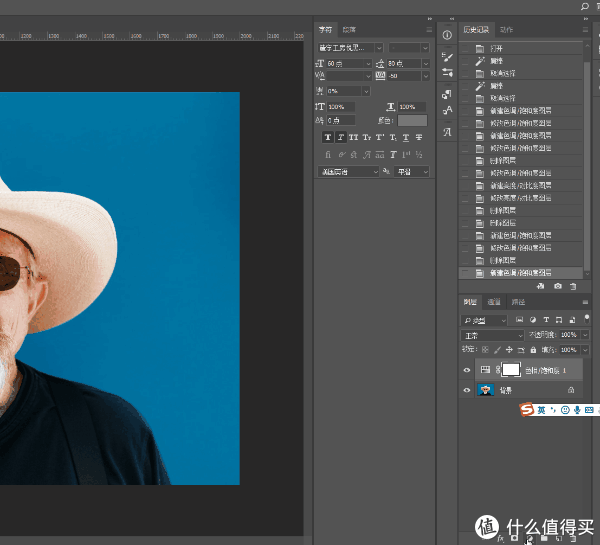Click the fractions (½) OpenType icon
The width and height of the screenshot is (600, 545).
coord(419,155)
